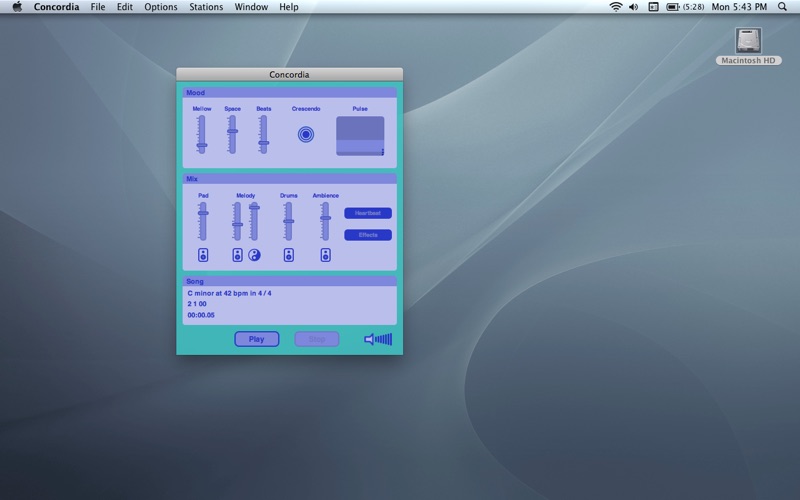Click the Ambience volume slider
Viewport: 800px width, 500px height.
(x=326, y=221)
